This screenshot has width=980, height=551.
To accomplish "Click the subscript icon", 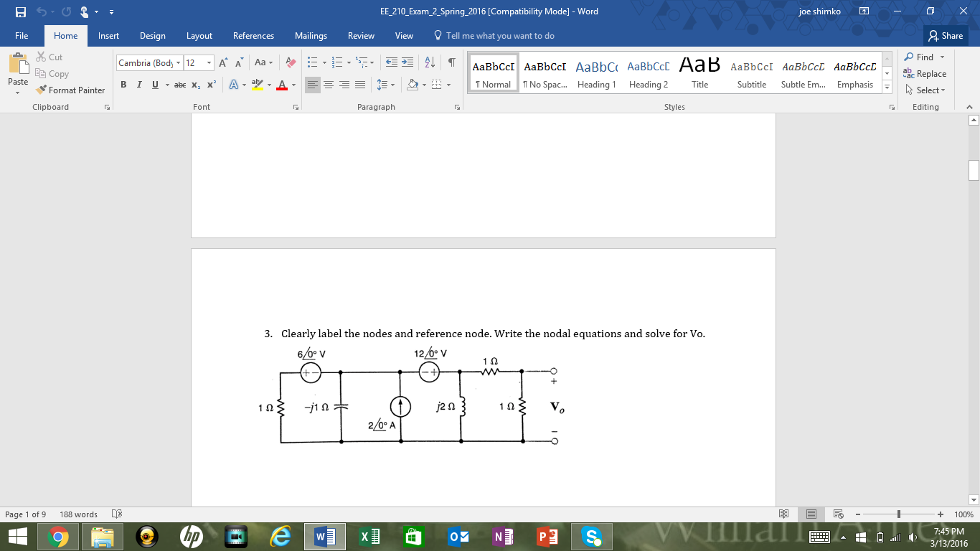I will coord(195,85).
